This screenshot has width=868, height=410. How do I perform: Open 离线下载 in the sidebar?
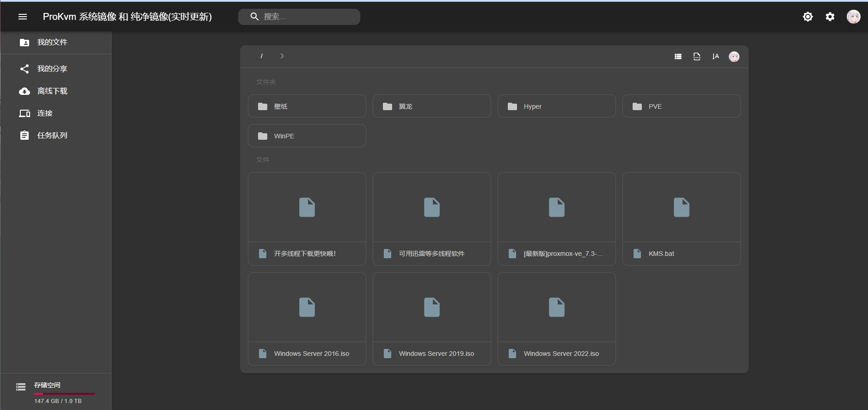[x=56, y=91]
